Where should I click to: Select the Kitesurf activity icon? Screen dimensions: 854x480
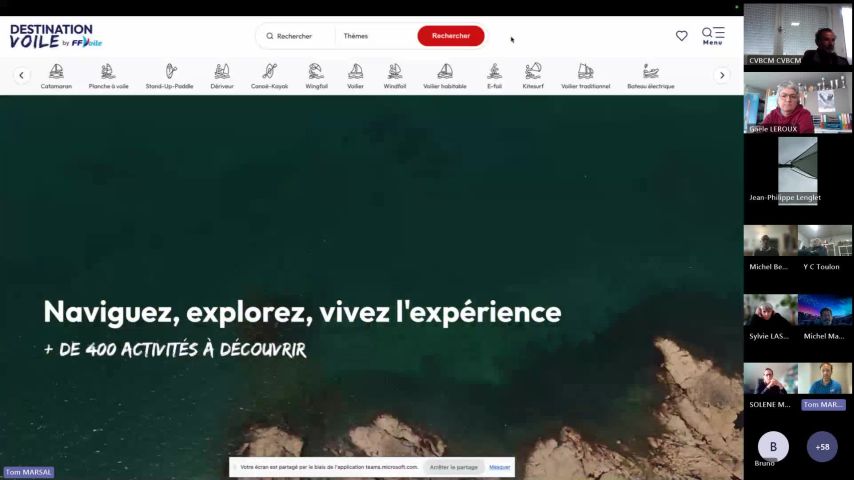(x=533, y=76)
